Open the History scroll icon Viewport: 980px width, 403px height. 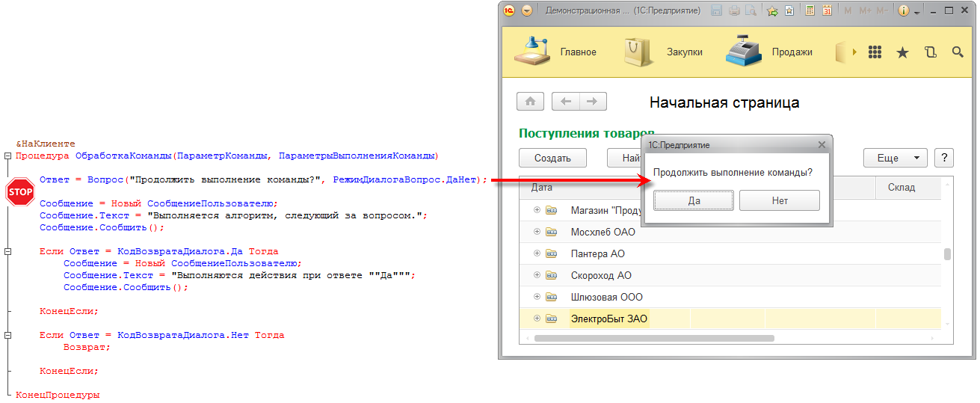point(930,52)
